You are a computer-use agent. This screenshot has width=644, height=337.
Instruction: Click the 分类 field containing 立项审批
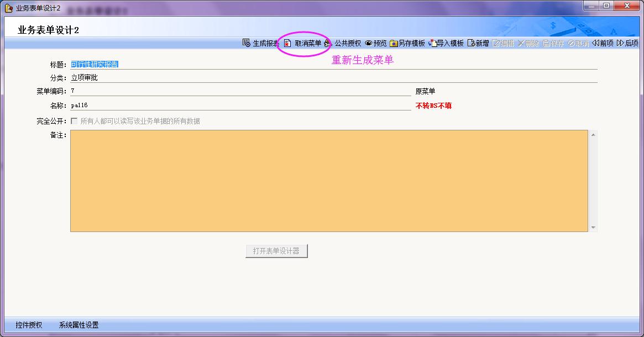click(332, 78)
